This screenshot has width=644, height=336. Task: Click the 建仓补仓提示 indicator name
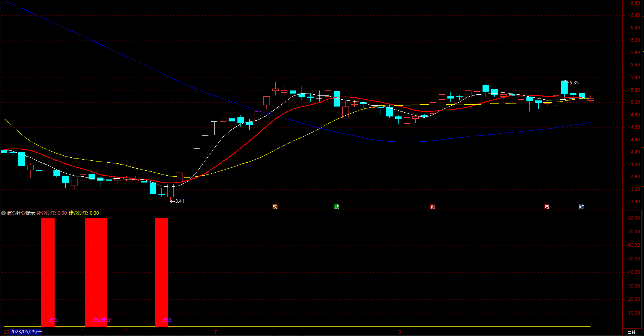(21, 213)
